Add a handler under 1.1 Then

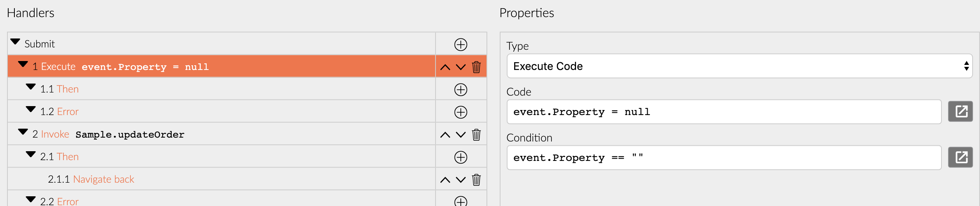[461, 90]
